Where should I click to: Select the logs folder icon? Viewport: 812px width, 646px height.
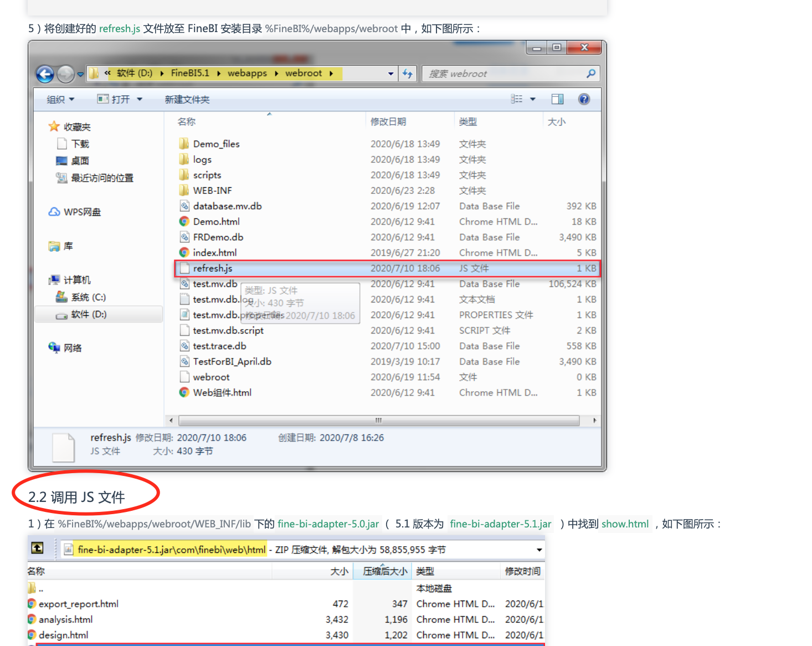pos(184,160)
